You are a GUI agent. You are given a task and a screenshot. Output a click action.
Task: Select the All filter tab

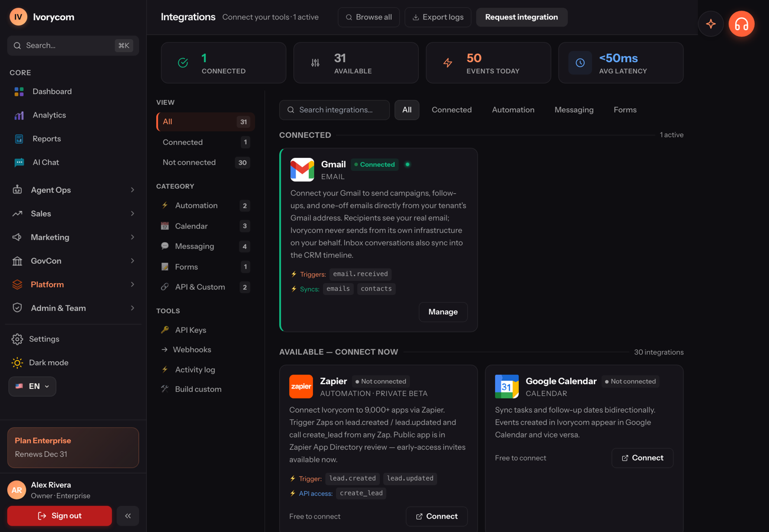(x=407, y=110)
